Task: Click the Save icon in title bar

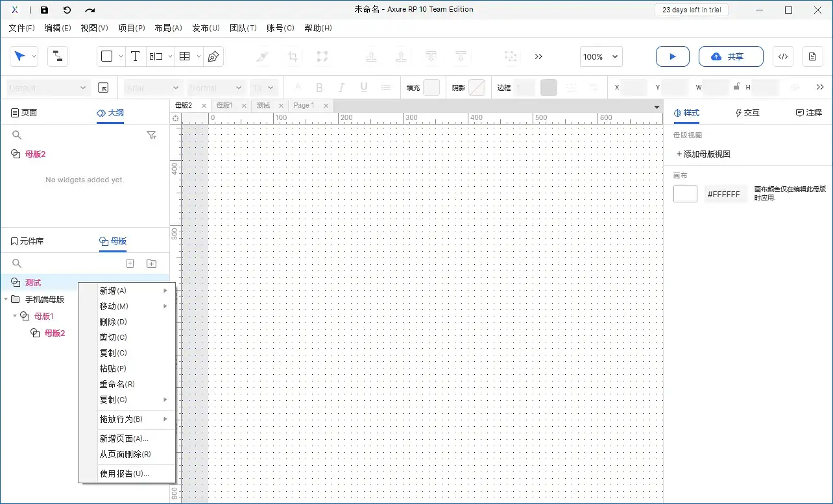Action: point(44,10)
